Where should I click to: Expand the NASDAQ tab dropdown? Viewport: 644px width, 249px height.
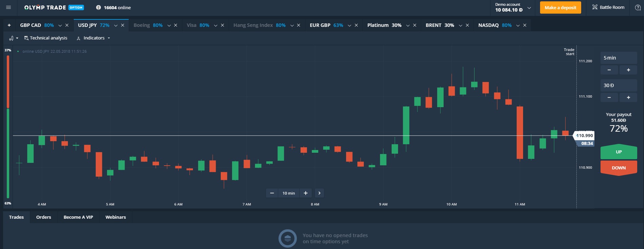[518, 26]
